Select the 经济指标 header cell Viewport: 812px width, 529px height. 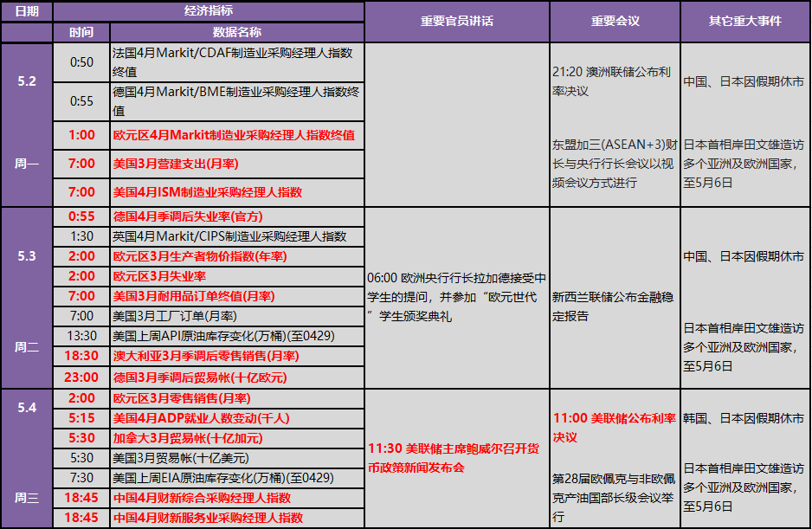209,11
